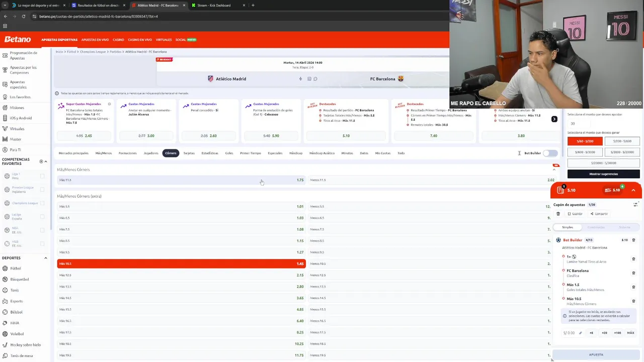The image size is (644, 362).
Task: Set maximum stake with MÁX button
Action: [630, 333]
